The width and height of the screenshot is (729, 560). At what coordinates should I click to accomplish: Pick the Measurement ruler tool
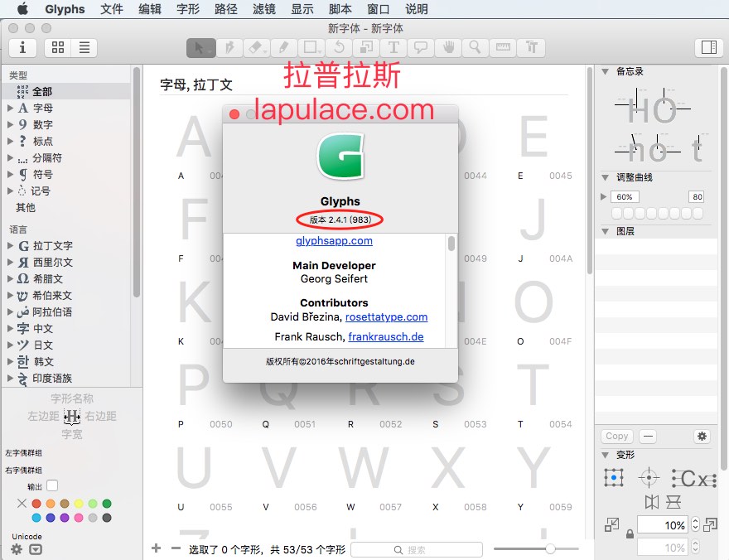(503, 48)
